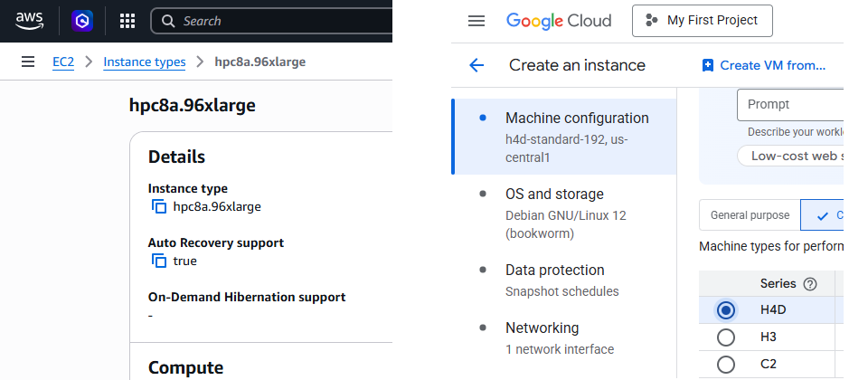Open the purple hexagon icon in AWS header
Viewport: 868px width, 380px height.
point(82,20)
